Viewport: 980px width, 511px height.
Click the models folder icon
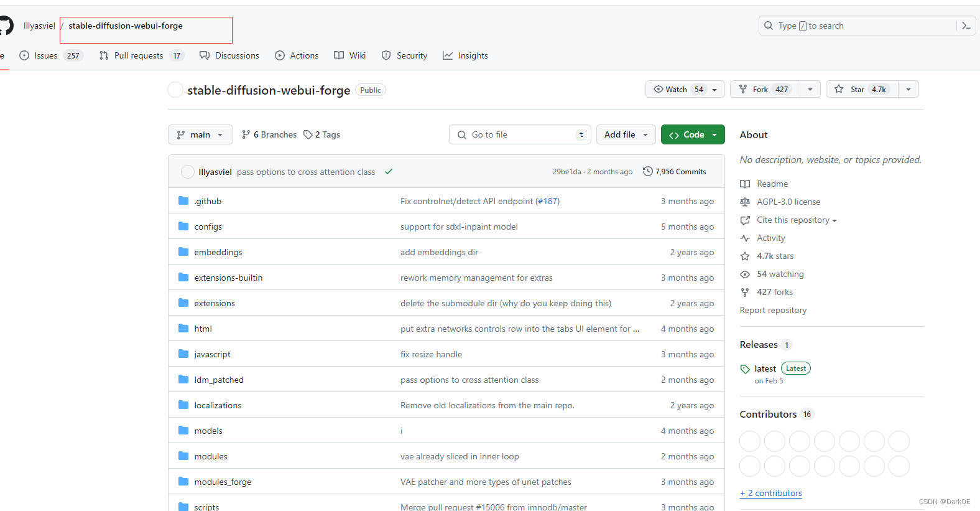[x=183, y=430]
